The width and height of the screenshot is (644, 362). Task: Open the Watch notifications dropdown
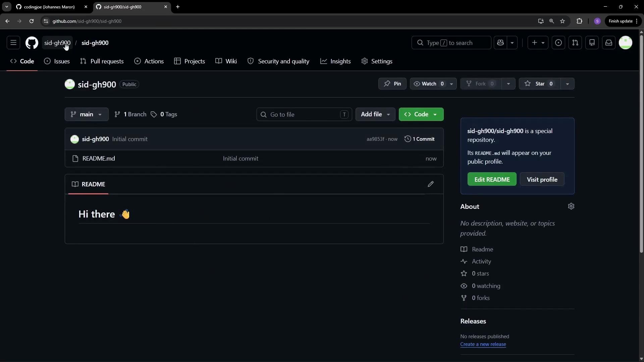433,84
